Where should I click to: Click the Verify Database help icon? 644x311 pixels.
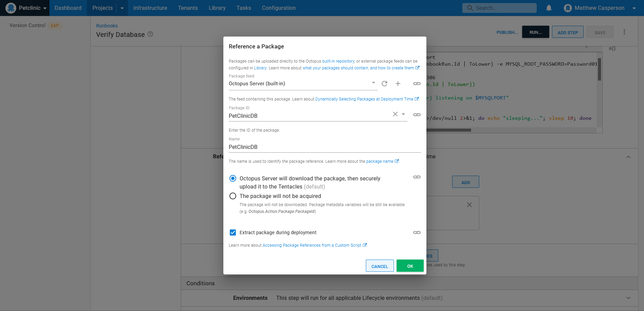tap(151, 34)
